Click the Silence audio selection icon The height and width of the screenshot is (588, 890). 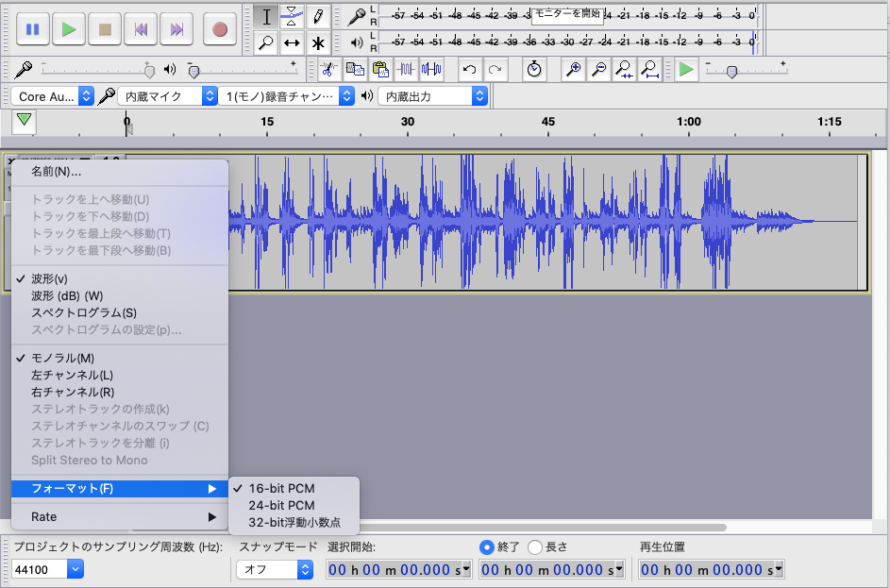[x=431, y=69]
